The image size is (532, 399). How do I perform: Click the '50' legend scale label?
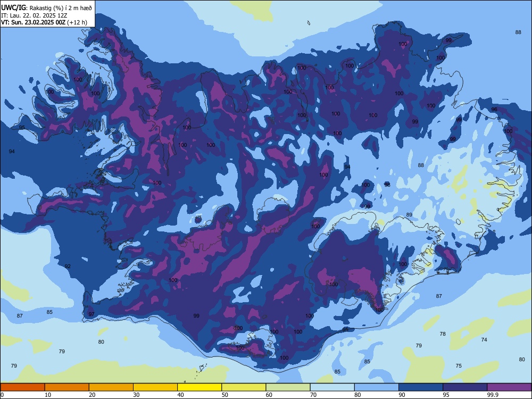[x=225, y=395]
